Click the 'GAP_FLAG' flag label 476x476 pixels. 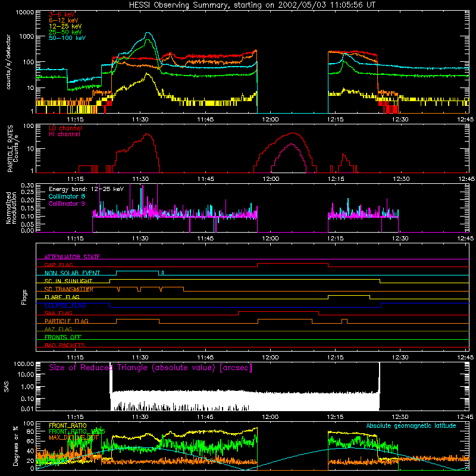tap(58, 265)
